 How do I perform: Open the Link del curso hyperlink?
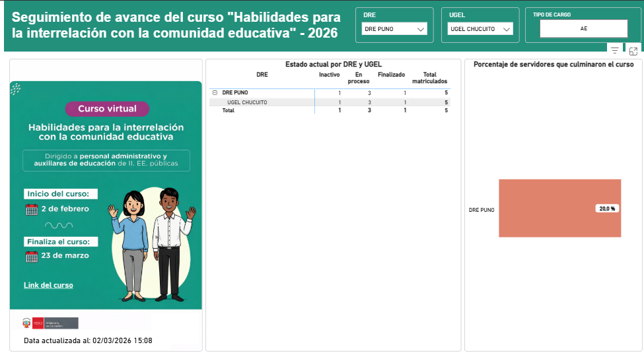pos(48,285)
